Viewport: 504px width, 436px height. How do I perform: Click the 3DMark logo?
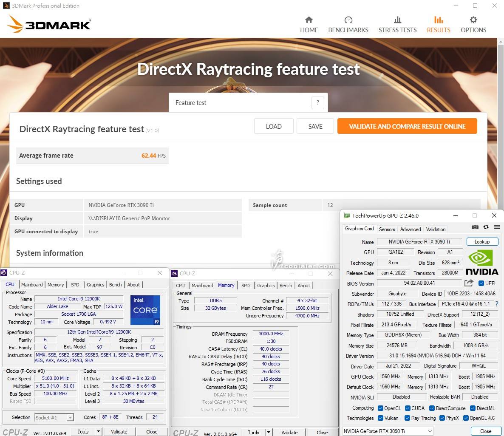pos(49,24)
